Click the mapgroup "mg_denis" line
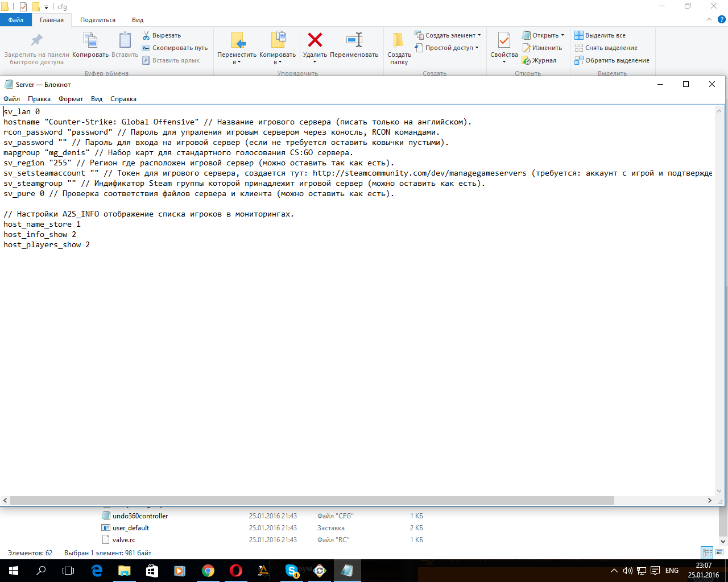This screenshot has height=582, width=728. tap(179, 153)
